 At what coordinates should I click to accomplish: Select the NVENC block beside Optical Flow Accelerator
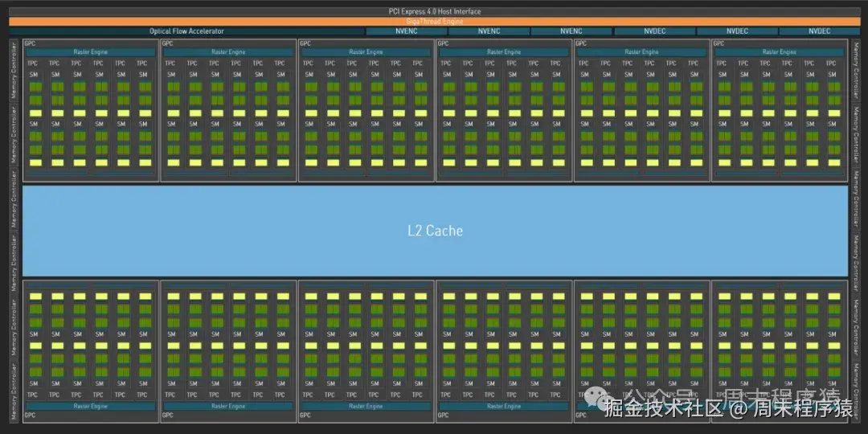(407, 31)
